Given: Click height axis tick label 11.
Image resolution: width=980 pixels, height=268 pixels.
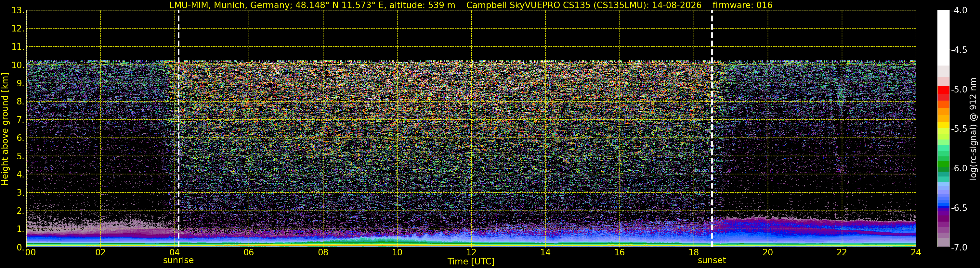Looking at the screenshot, I should pos(18,47).
